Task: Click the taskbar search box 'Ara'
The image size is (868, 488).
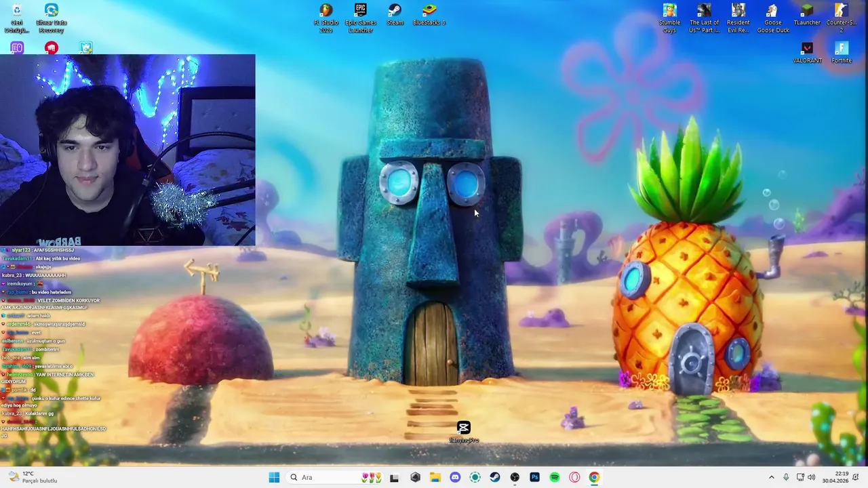Action: tap(334, 477)
